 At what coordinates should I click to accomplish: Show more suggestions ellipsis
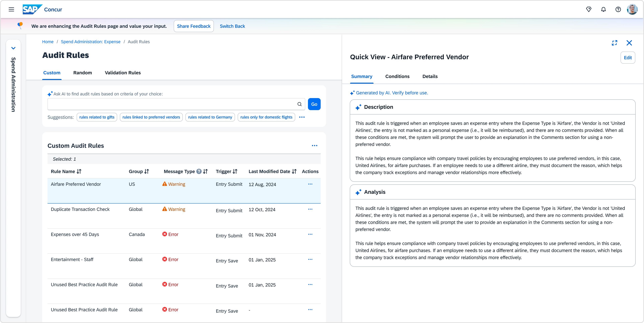pos(302,117)
